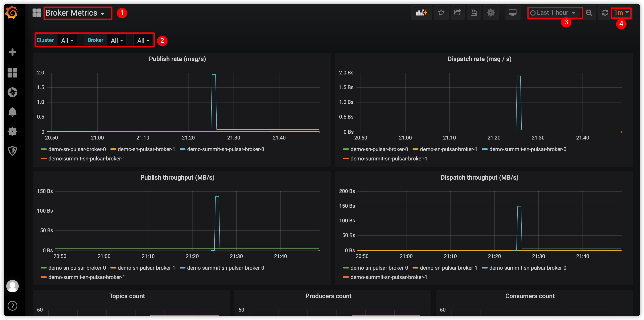Open the Publish rate panel title menu
This screenshot has height=320, width=644.
[178, 59]
